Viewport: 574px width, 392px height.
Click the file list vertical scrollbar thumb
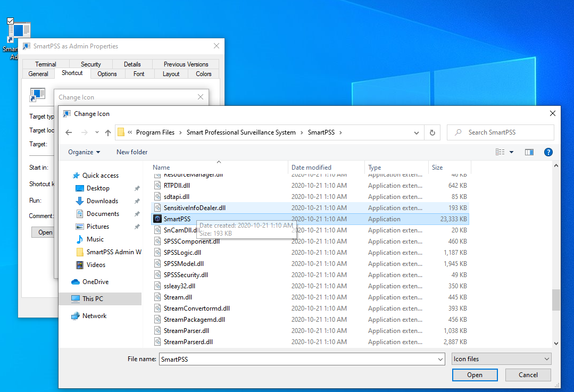(556, 299)
